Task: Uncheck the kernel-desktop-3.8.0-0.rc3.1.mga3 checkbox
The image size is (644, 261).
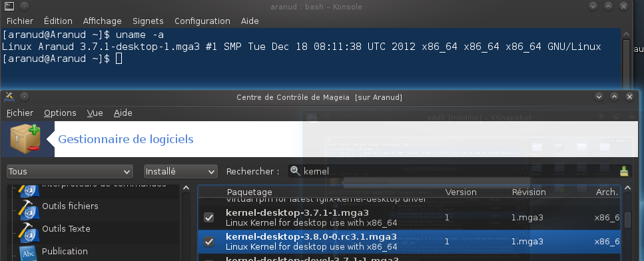Action: click(208, 241)
